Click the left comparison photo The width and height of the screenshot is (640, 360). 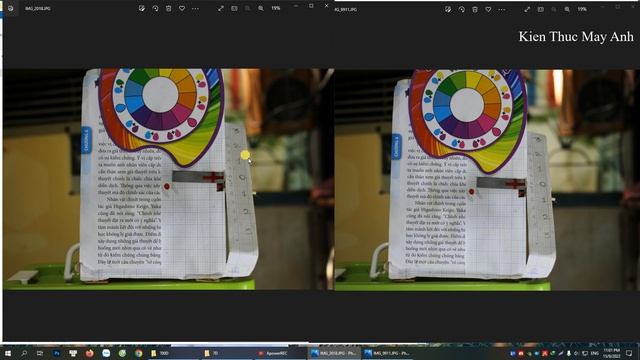168,179
